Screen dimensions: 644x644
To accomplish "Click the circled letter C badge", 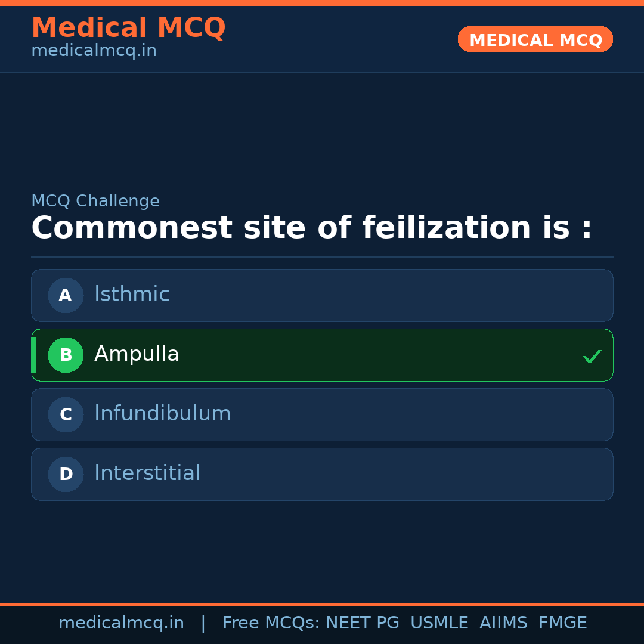I will [x=66, y=414].
